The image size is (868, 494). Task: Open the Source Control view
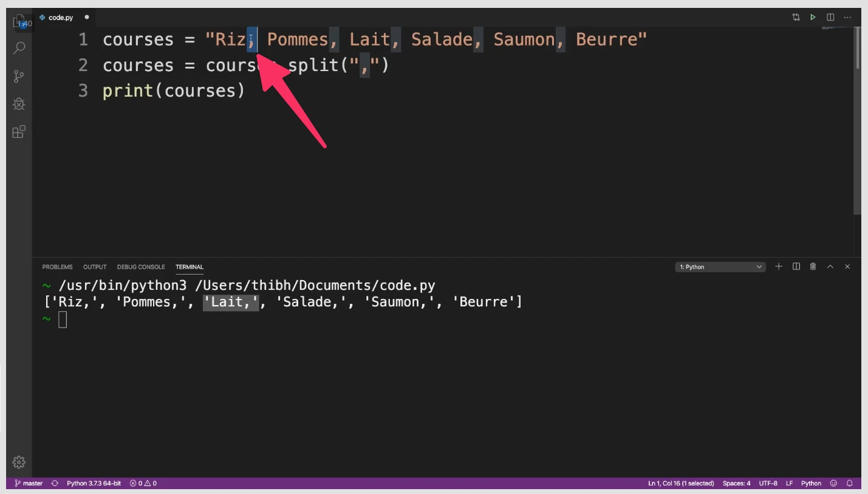click(19, 76)
